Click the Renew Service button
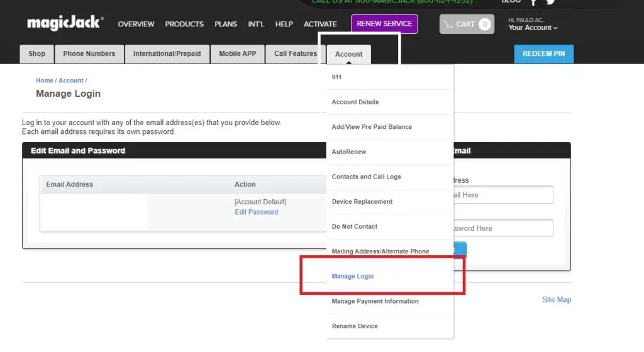The width and height of the screenshot is (644, 352). (384, 24)
